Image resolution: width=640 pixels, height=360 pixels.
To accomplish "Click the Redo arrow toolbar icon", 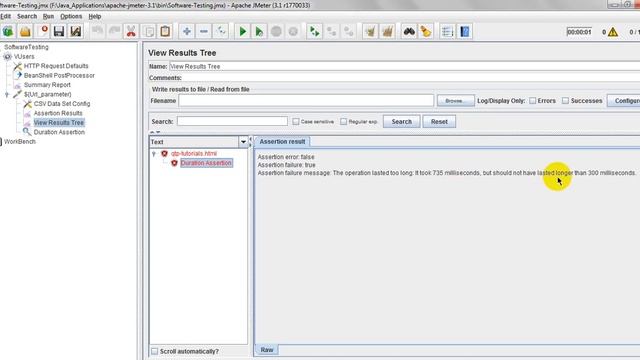I will pos(115,31).
